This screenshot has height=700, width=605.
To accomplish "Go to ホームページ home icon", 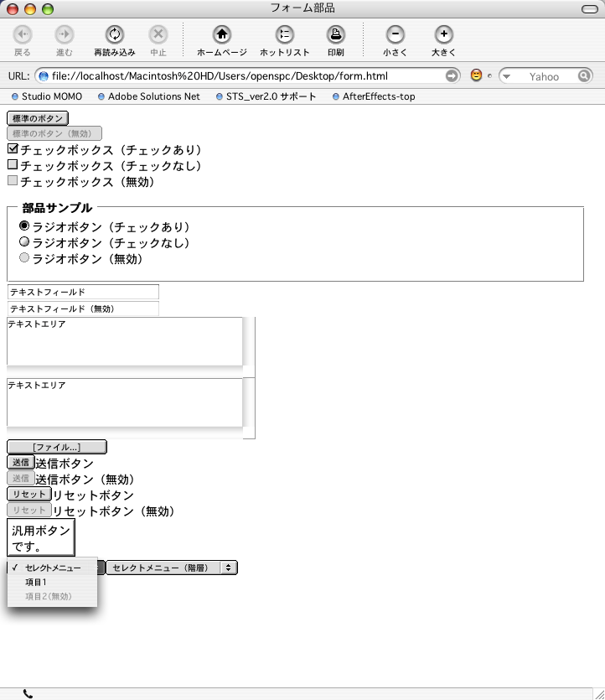I will (222, 34).
